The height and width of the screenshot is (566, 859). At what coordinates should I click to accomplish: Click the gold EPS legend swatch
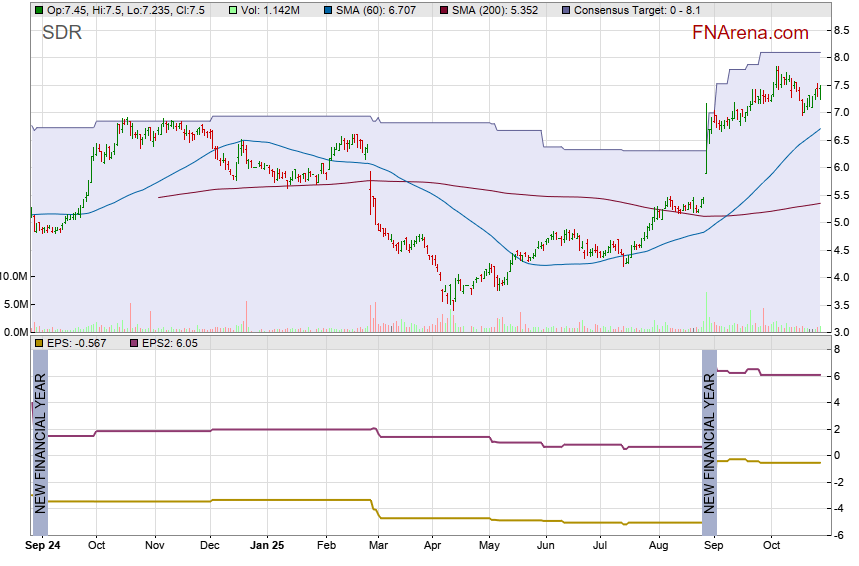click(x=38, y=343)
